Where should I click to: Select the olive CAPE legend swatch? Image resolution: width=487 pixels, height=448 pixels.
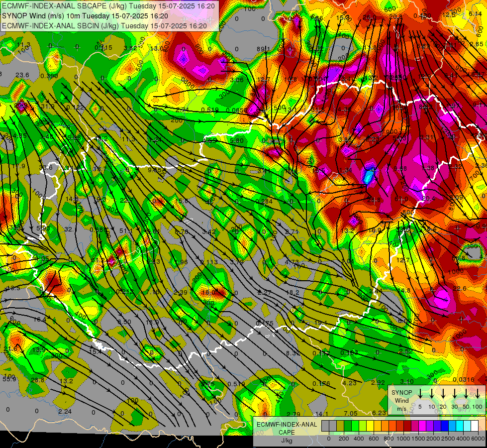[340, 426]
